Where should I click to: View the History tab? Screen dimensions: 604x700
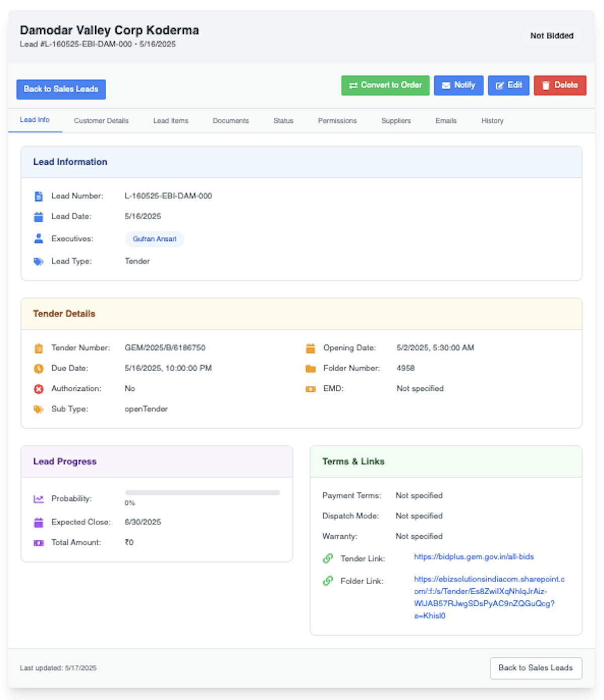(492, 121)
